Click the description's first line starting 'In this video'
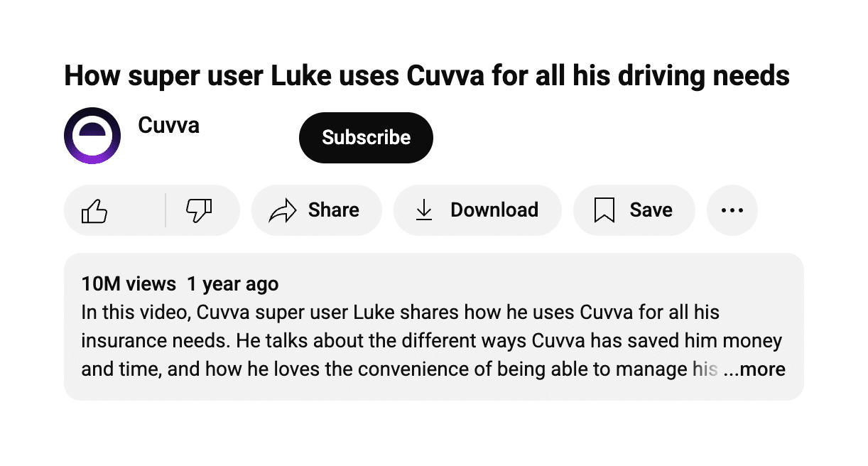 401,313
